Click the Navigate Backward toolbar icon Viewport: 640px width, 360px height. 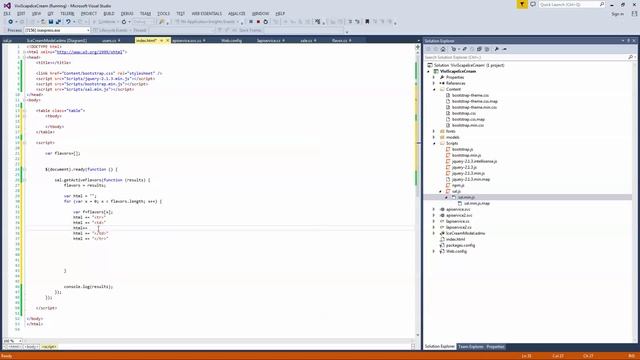11,22
